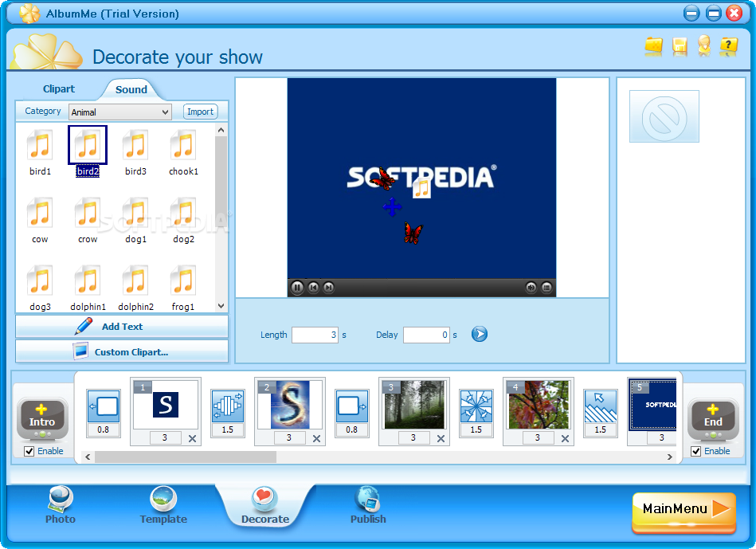Image resolution: width=756 pixels, height=549 pixels.
Task: Select slide 1 thumbnail in timeline
Action: click(x=166, y=404)
